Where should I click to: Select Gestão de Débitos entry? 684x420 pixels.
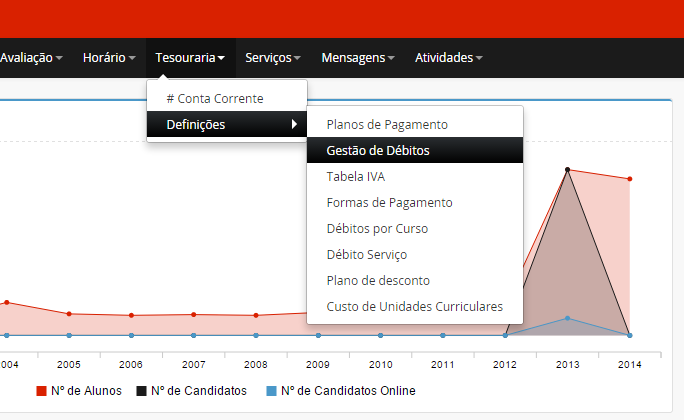[x=379, y=151]
